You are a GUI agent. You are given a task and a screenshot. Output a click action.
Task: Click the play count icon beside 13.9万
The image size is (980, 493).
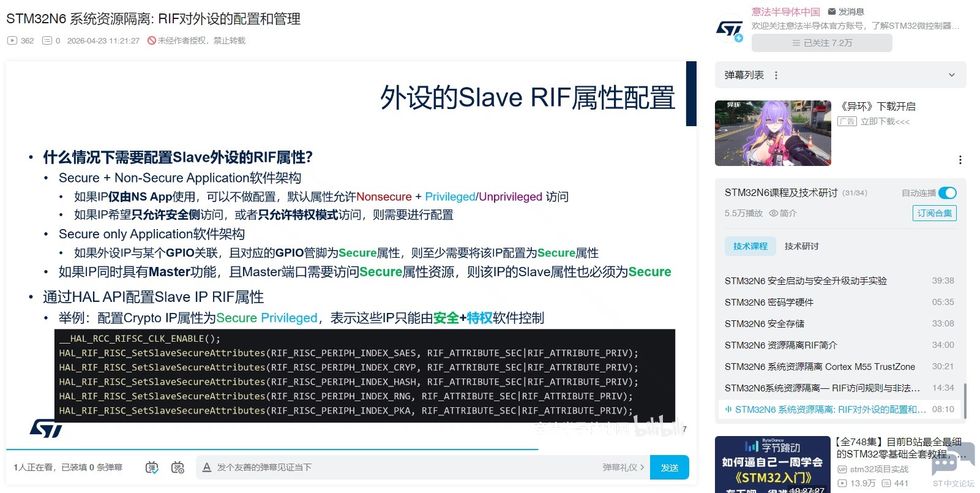[842, 483]
